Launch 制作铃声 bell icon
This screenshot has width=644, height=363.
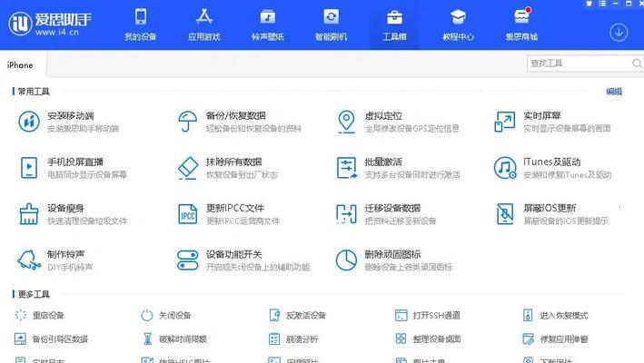tap(29, 260)
